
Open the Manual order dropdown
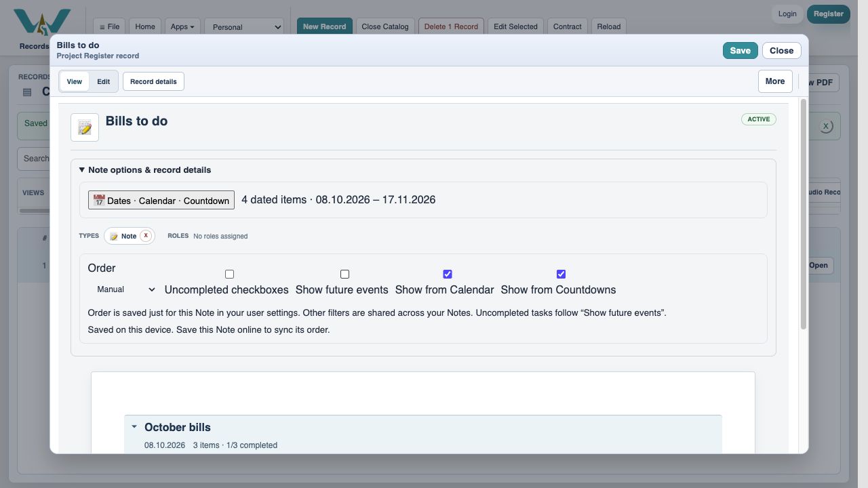(125, 289)
